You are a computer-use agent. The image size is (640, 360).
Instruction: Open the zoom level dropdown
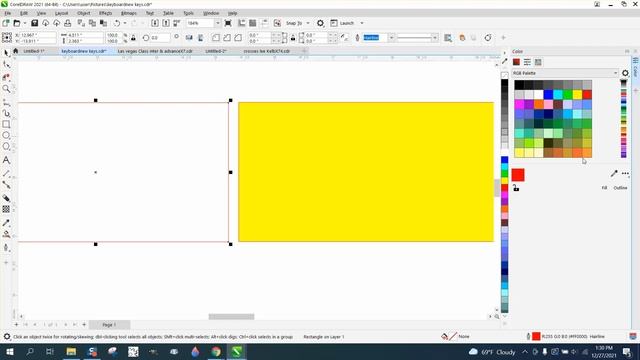pyautogui.click(x=217, y=23)
